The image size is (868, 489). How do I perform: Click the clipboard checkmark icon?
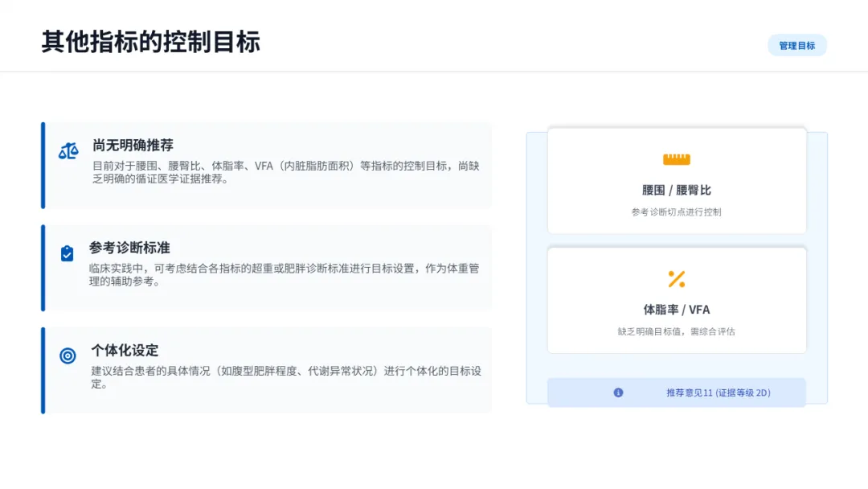(67, 253)
